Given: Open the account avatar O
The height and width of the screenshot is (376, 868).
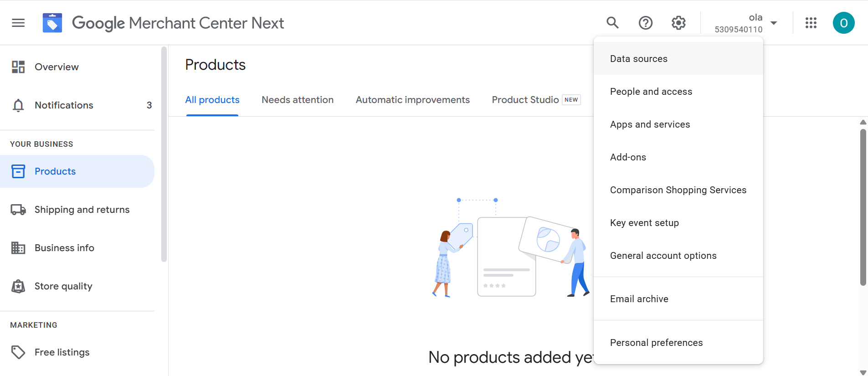Looking at the screenshot, I should pos(844,23).
